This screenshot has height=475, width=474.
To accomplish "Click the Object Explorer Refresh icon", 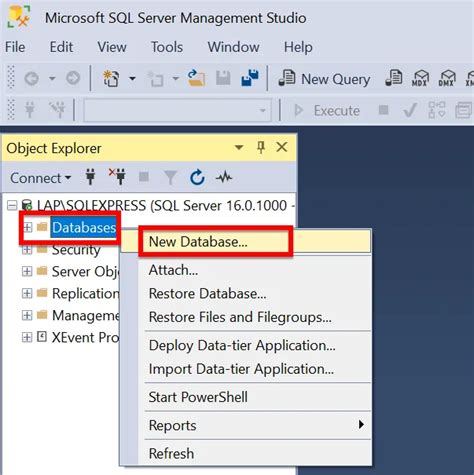I will (x=197, y=177).
